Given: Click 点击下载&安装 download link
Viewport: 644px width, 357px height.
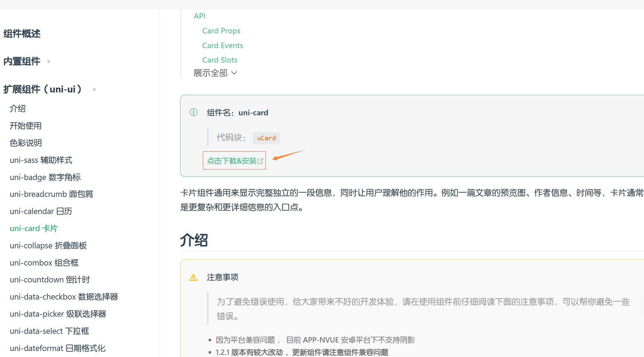Looking at the screenshot, I should coord(231,161).
